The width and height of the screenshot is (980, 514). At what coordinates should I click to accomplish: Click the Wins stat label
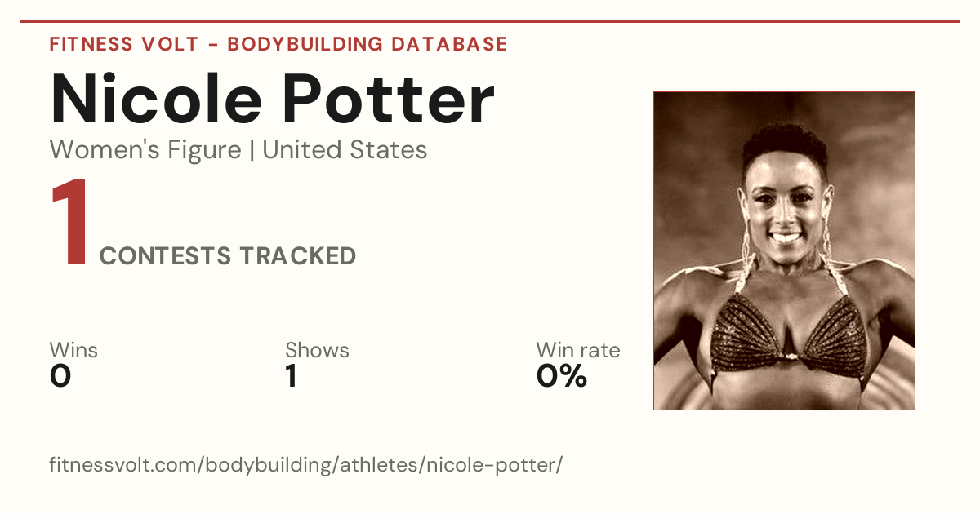(73, 351)
